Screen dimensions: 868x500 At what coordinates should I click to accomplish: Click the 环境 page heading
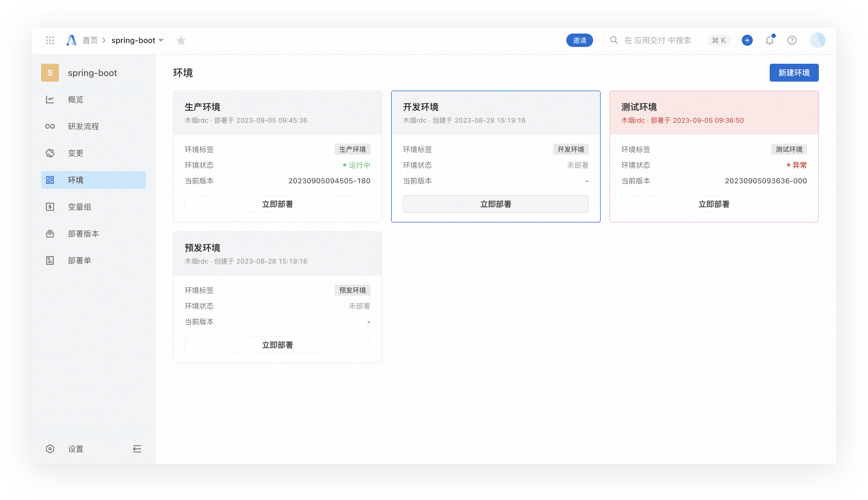tap(183, 72)
